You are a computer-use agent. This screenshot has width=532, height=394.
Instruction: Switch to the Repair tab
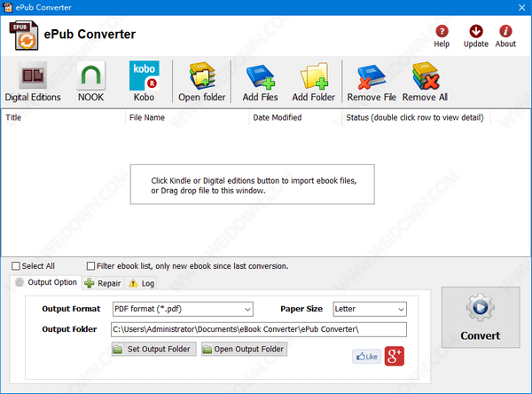pyautogui.click(x=102, y=283)
